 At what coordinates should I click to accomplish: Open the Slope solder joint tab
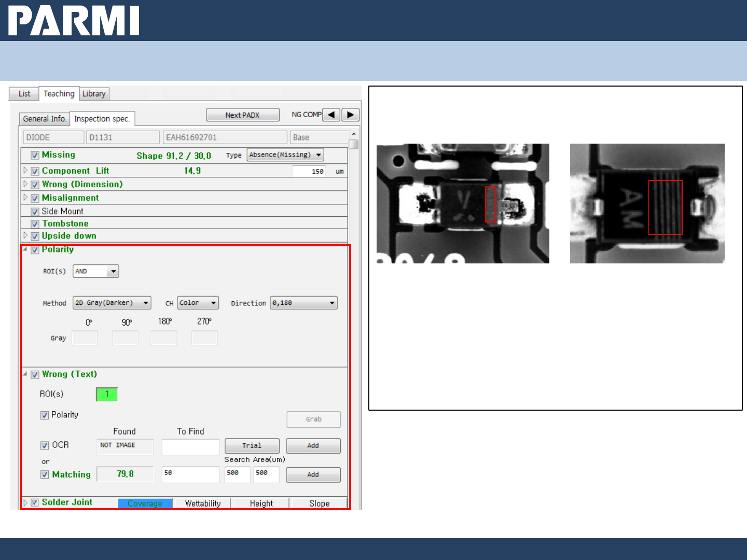[320, 503]
